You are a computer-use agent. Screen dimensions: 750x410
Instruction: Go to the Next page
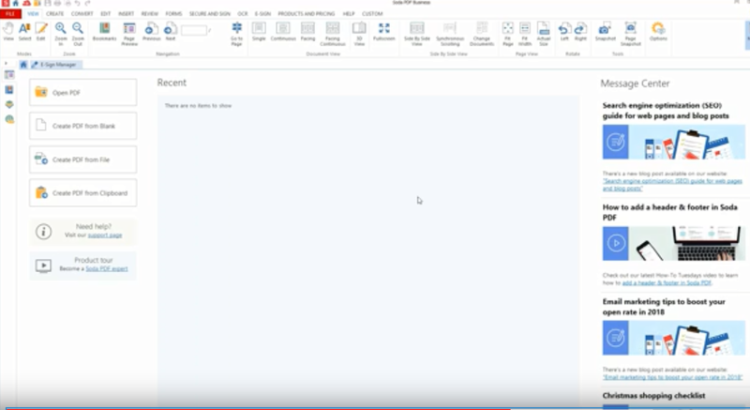[x=170, y=32]
